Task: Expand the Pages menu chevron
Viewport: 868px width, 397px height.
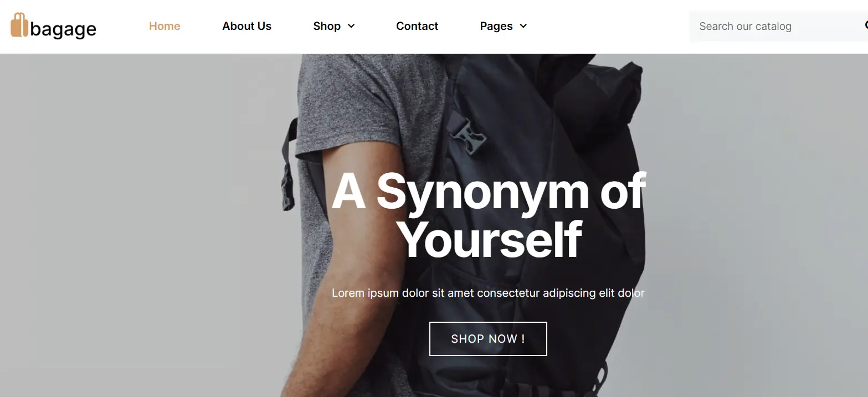Action: pos(523,26)
